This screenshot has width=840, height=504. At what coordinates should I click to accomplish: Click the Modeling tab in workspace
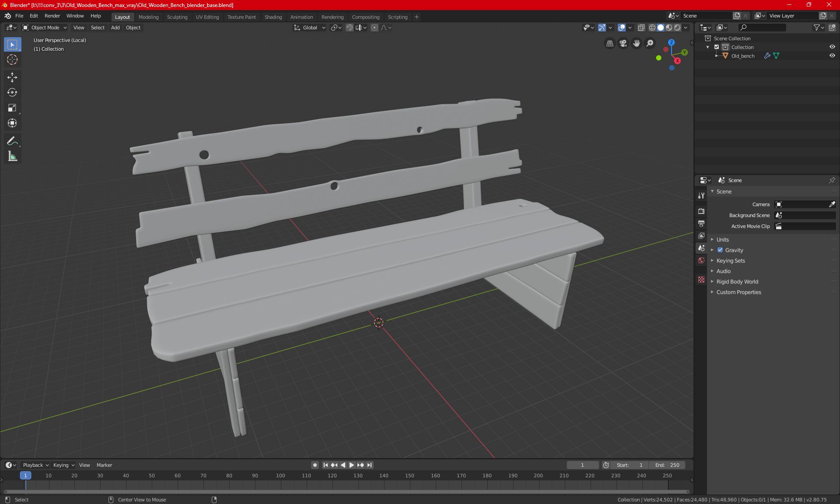[x=148, y=16]
